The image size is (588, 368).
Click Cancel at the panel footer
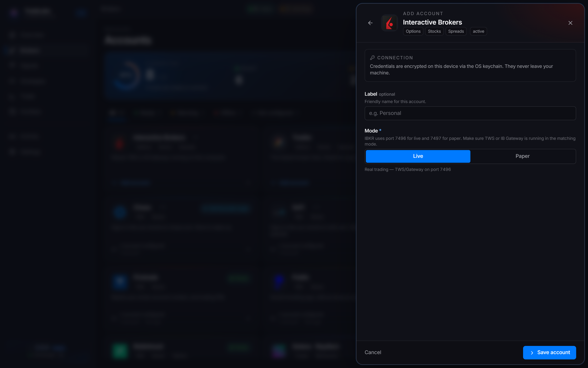pyautogui.click(x=373, y=352)
